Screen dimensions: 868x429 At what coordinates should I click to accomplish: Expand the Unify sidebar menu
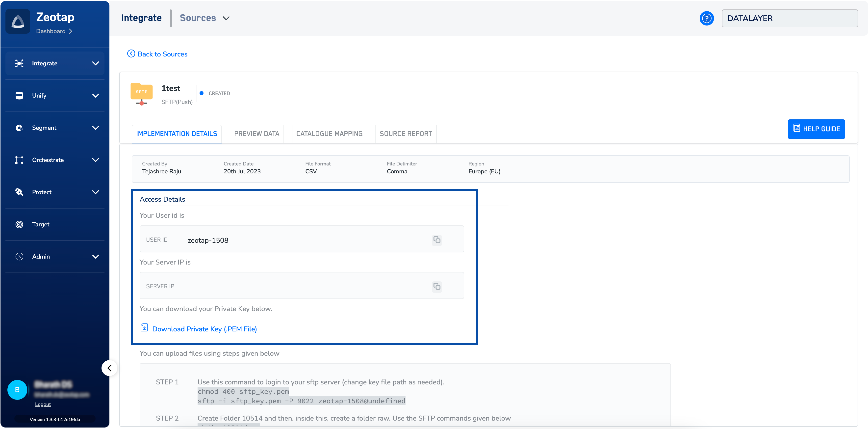coord(55,95)
